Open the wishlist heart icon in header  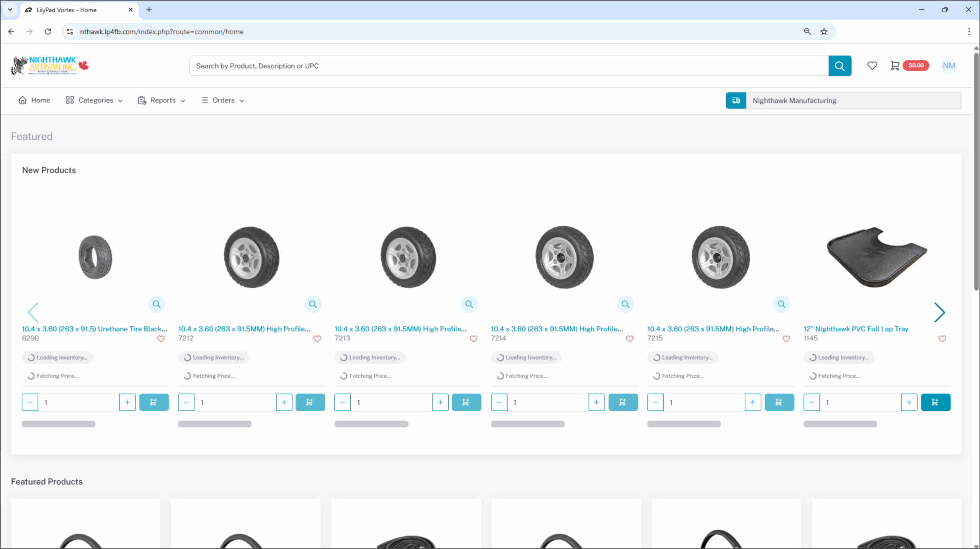pos(872,65)
